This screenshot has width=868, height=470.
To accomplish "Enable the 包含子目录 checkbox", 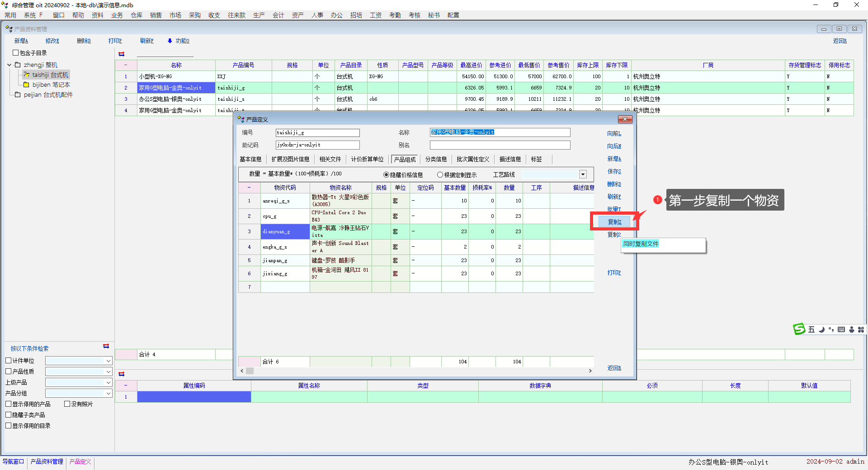I will (x=15, y=53).
